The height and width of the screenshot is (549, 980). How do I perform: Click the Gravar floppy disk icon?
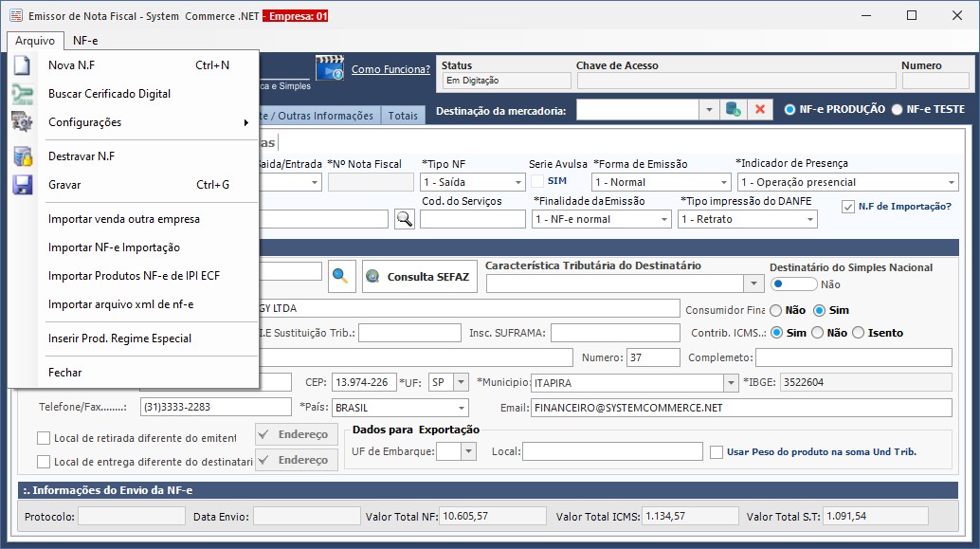coord(22,185)
